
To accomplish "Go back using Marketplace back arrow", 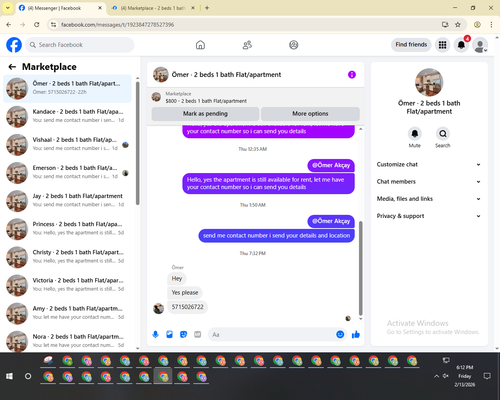I will pos(12,67).
